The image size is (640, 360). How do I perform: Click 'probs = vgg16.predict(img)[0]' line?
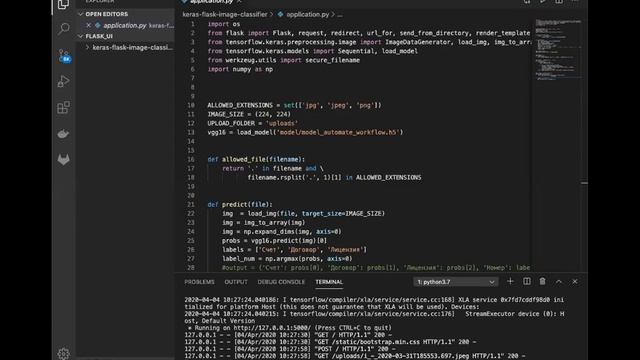275,241
